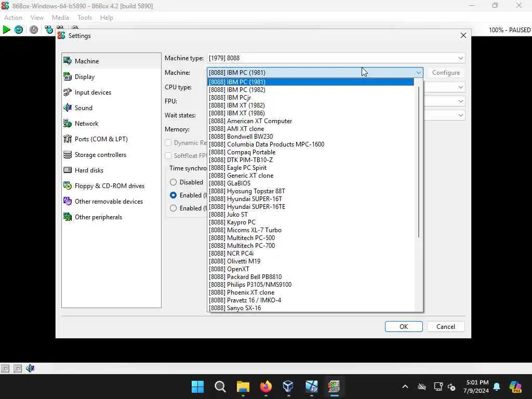Select the first Enabled time sync option
Screen dimensions: 532x399
pyautogui.click(x=173, y=195)
